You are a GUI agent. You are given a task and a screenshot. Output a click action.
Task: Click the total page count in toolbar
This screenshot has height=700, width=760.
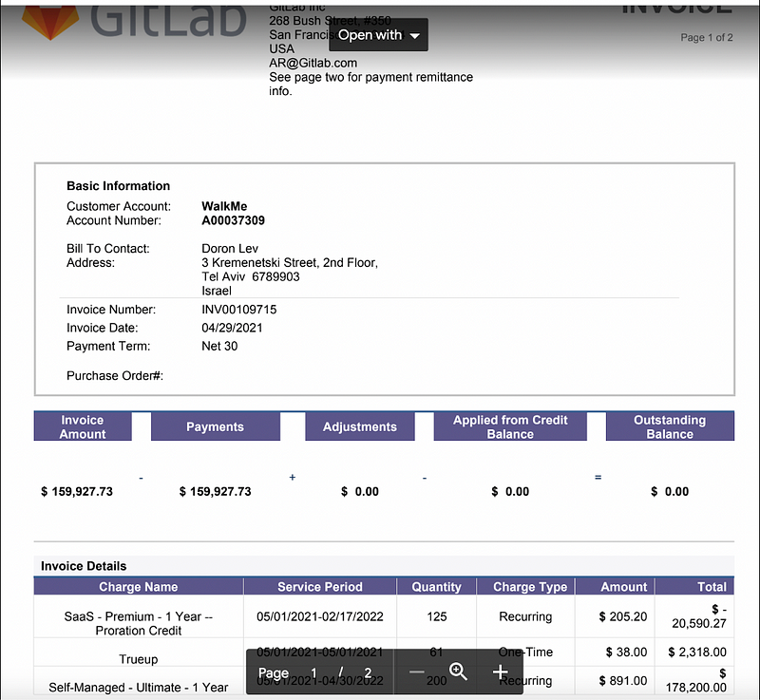tap(368, 673)
